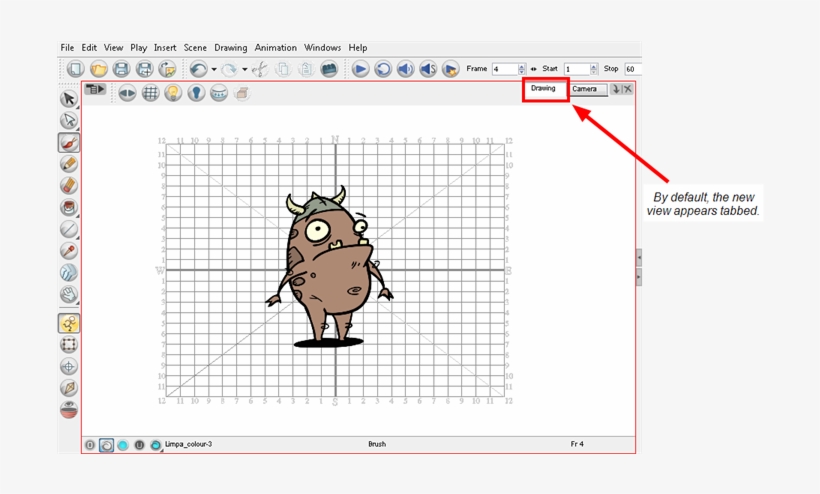Click into the Frame number field
This screenshot has width=820, height=494.
pos(505,69)
